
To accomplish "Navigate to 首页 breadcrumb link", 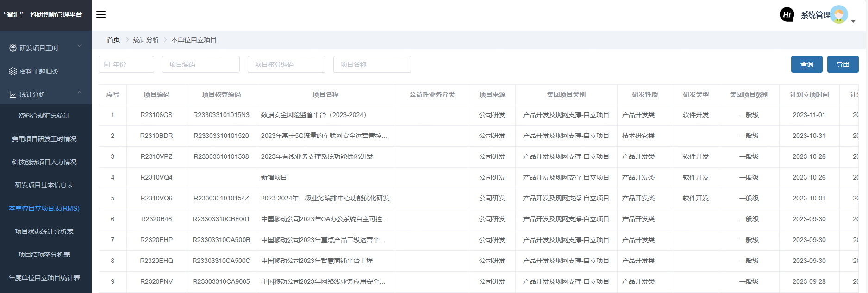I will pos(113,40).
